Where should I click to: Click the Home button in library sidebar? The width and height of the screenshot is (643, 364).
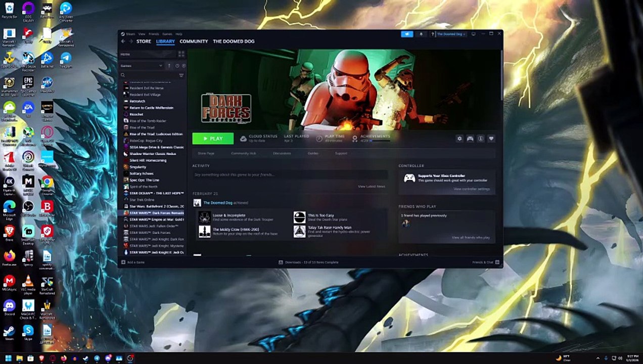coord(147,54)
